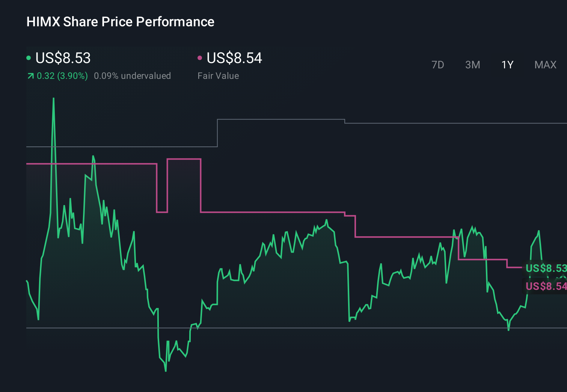
Task: Select the 3M time range
Action: (x=472, y=65)
